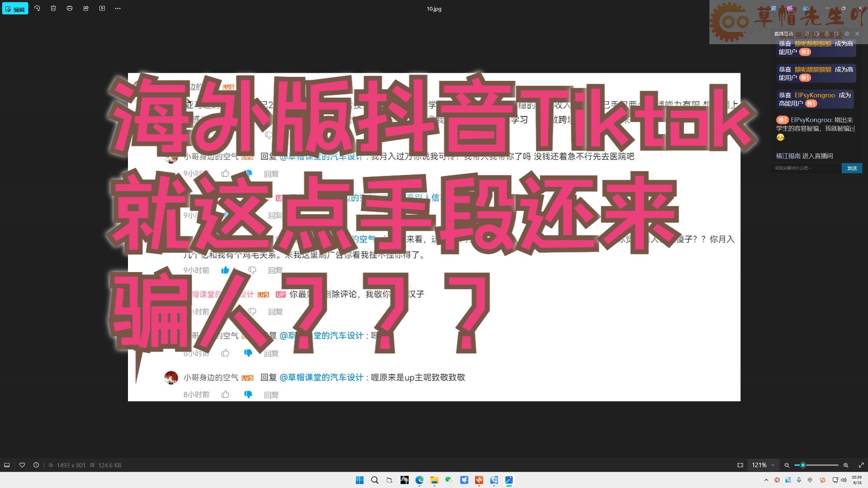Open the live panel settings gear

coord(847,34)
